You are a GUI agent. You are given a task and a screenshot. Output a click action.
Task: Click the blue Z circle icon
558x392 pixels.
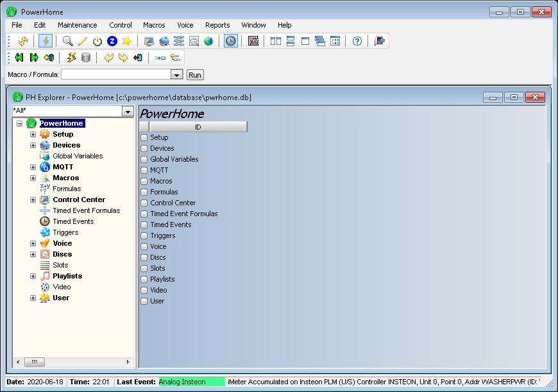click(112, 41)
